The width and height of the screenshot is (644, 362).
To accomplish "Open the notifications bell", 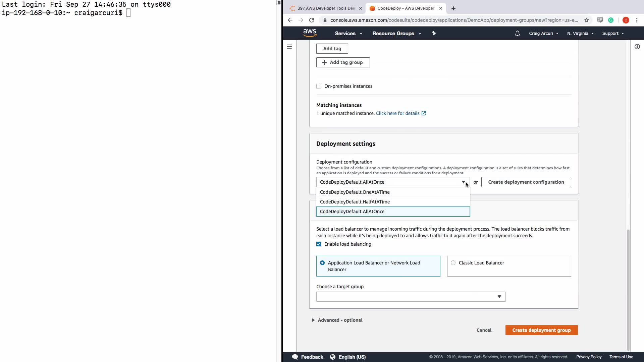I will click(x=517, y=34).
